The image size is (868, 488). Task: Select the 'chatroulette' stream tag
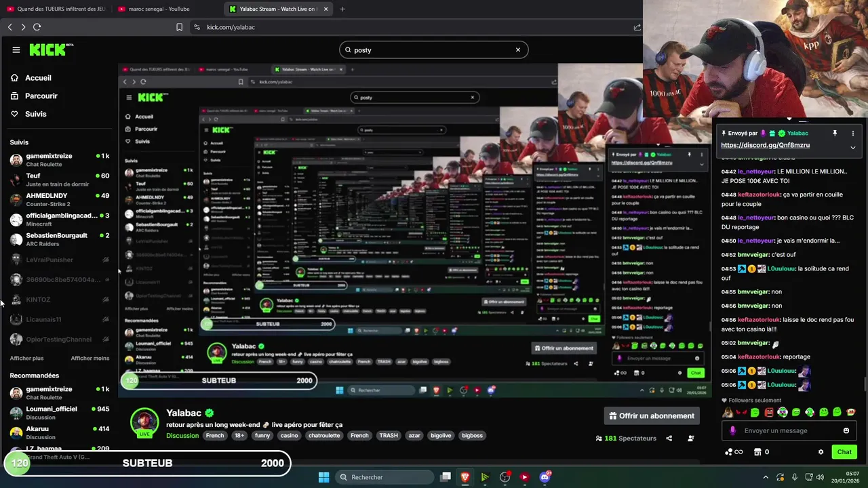point(324,435)
